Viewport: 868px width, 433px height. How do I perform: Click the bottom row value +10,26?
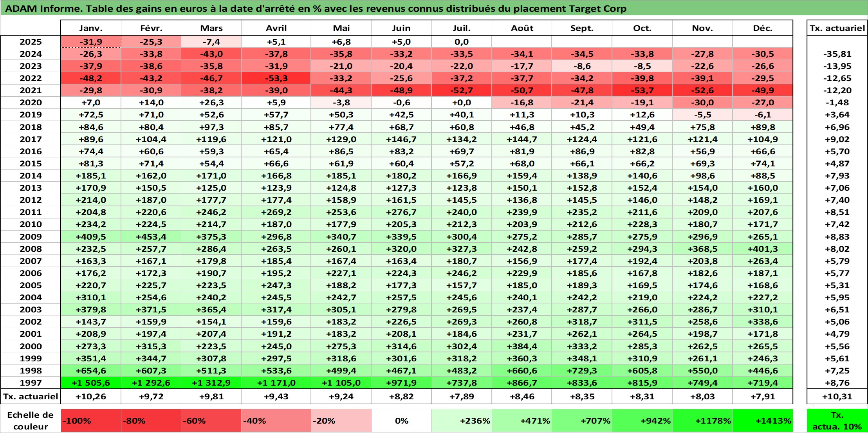91,396
